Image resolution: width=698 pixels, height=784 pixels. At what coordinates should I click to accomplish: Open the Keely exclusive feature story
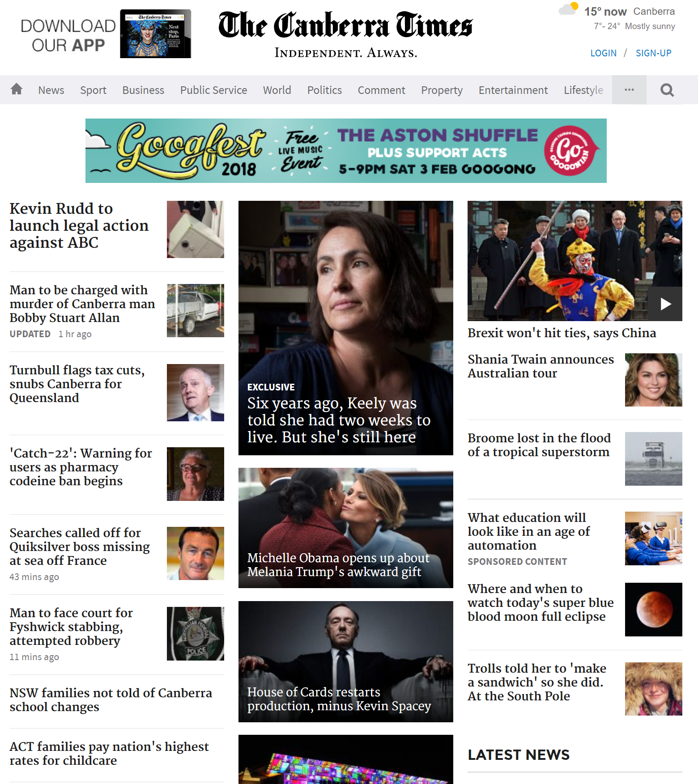[x=346, y=328]
